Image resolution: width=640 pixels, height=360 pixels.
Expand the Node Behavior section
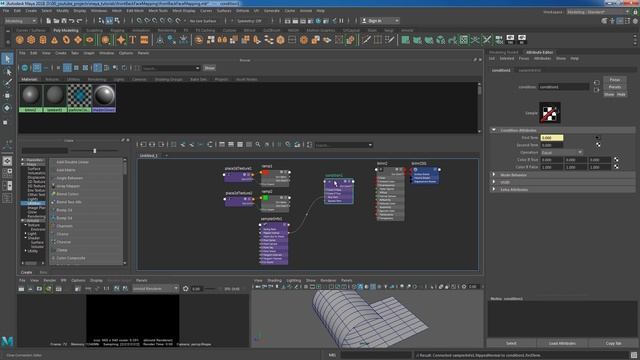coord(494,175)
